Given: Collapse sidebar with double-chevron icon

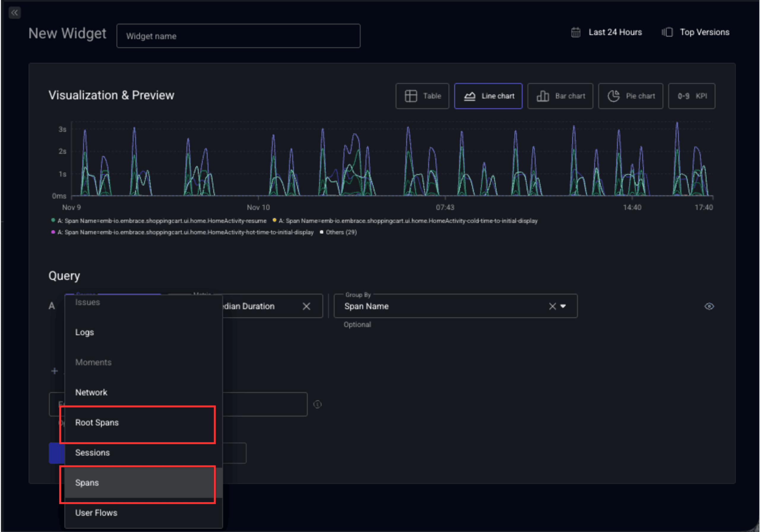Looking at the screenshot, I should [x=14, y=13].
